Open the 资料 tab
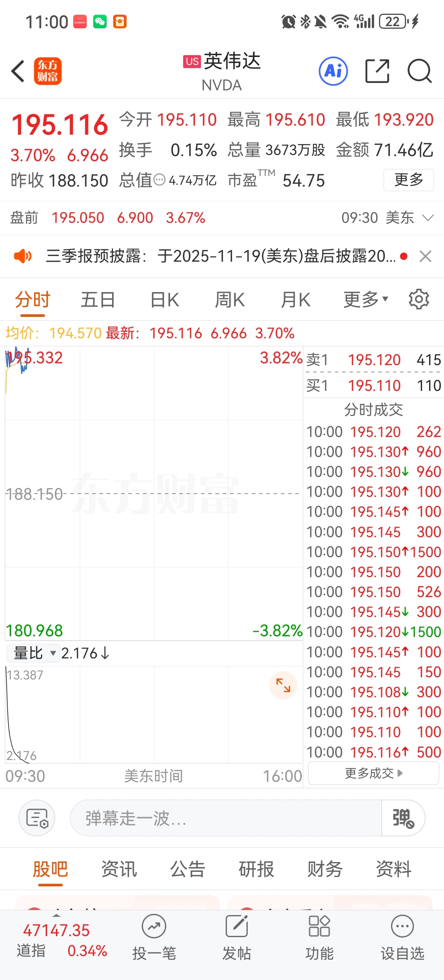The image size is (444, 980). [394, 869]
